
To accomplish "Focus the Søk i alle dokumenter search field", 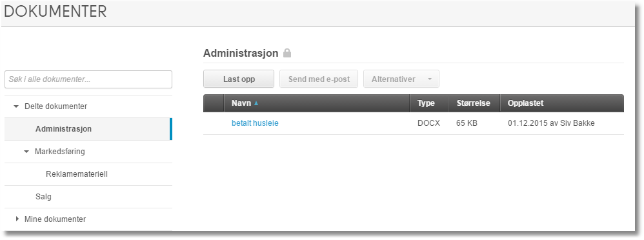I will point(88,79).
